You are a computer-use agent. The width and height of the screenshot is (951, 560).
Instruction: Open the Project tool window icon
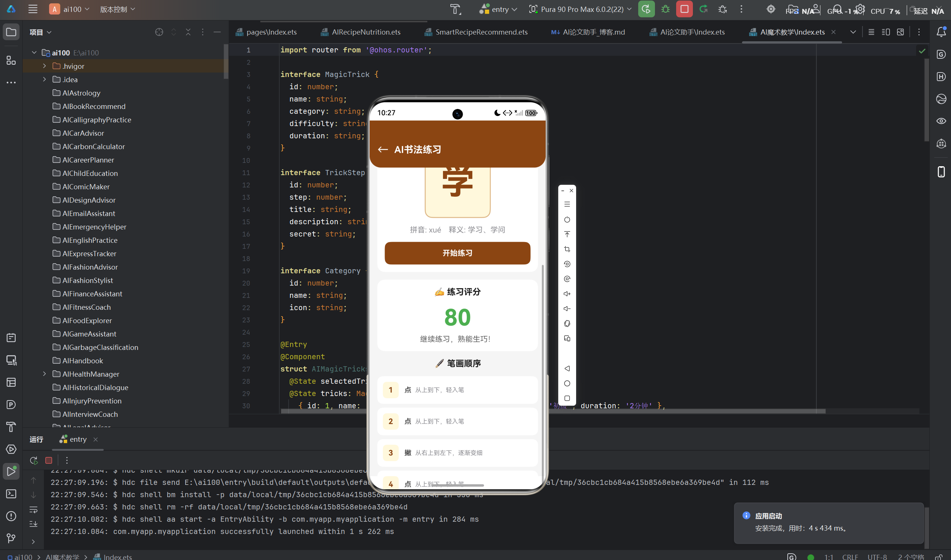click(x=11, y=32)
